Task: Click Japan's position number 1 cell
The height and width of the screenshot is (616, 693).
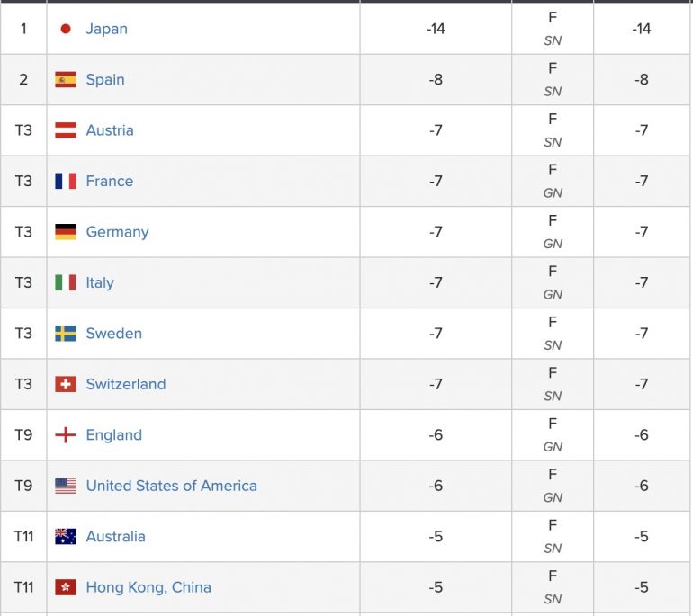Action: 23,29
